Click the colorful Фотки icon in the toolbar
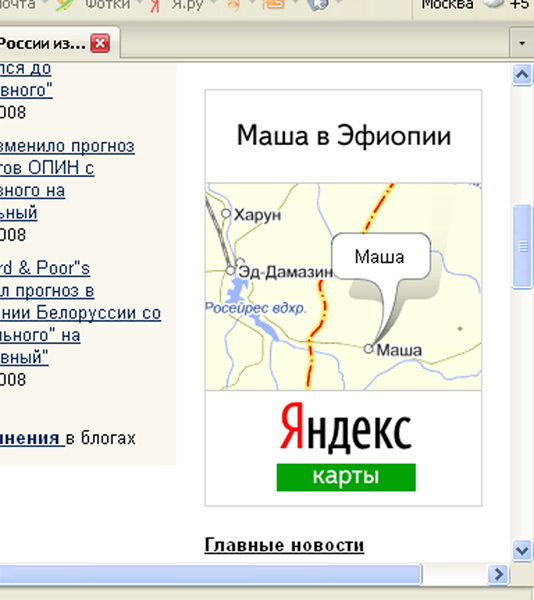Screen dimensions: 534x600 click(64, 5)
